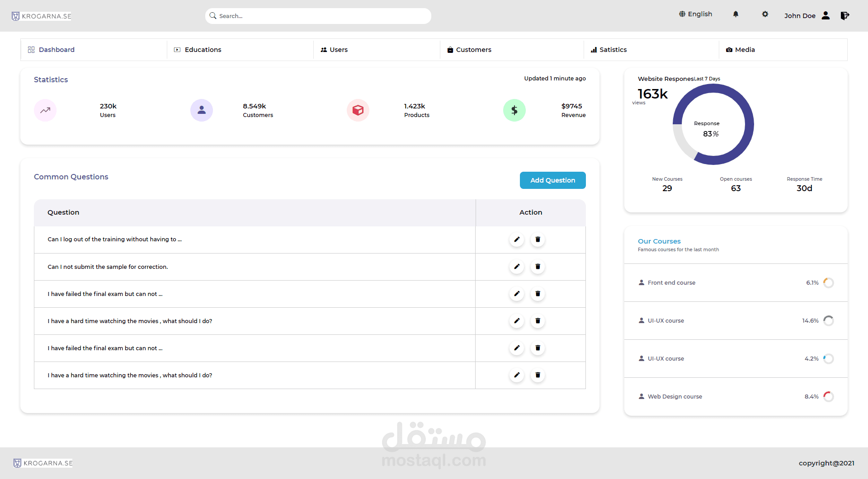Click the person icon beside 8.549k Customers
Screen dimensions: 868x479
click(202, 110)
